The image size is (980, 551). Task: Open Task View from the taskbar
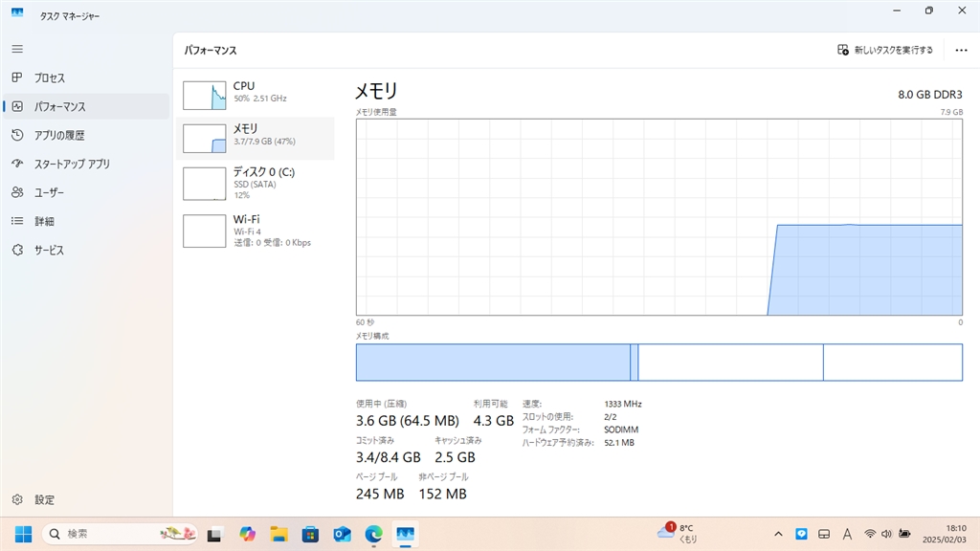(x=214, y=534)
